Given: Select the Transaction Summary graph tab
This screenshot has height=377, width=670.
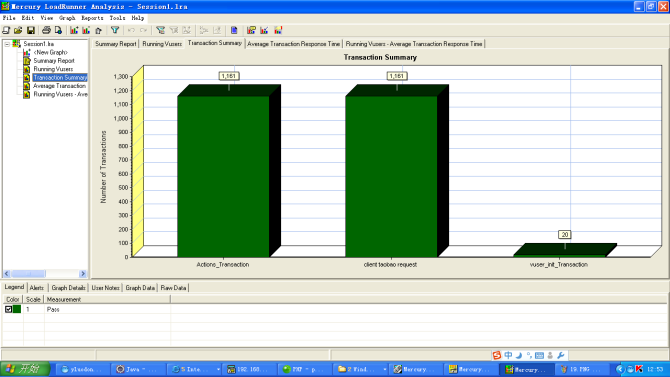Looking at the screenshot, I should (x=215, y=43).
